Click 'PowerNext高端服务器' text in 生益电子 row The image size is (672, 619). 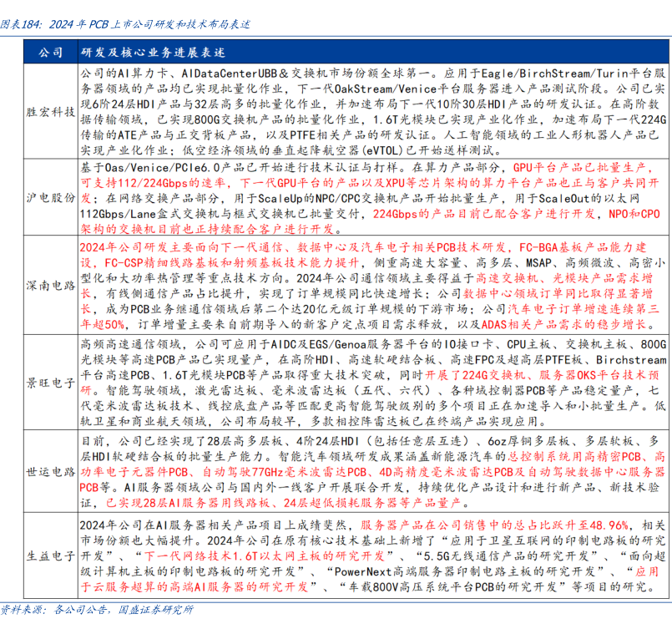pos(401,571)
